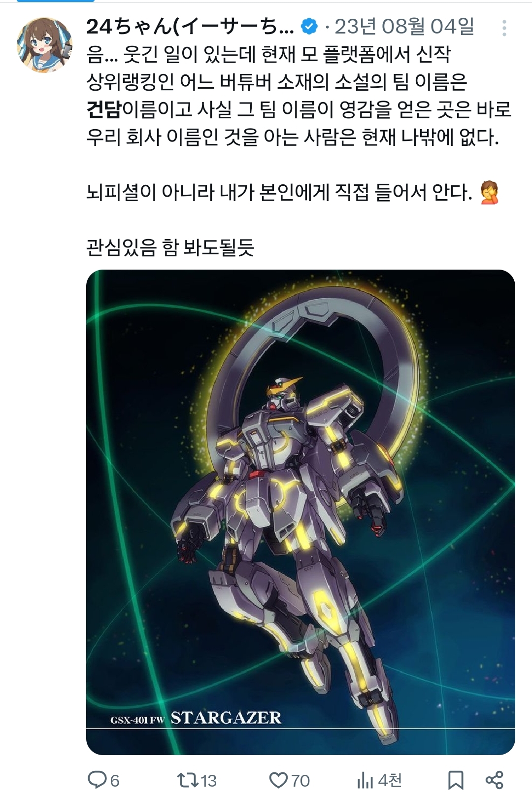Click the blue verified badge
This screenshot has width=532, height=797.
[309, 27]
